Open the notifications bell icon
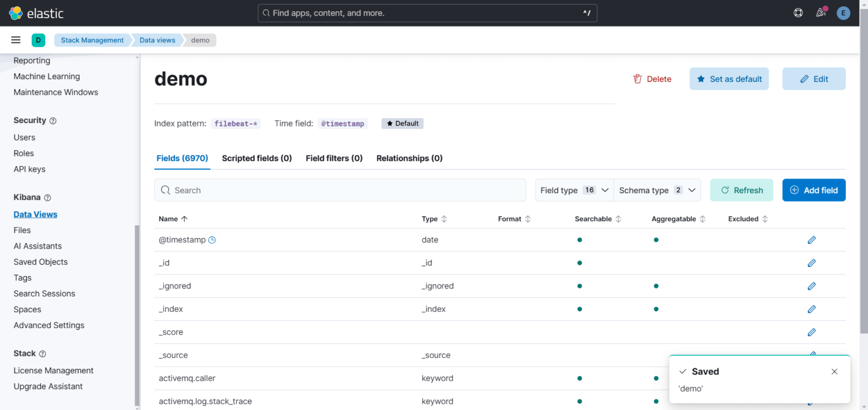Image resolution: width=868 pixels, height=410 pixels. (821, 12)
